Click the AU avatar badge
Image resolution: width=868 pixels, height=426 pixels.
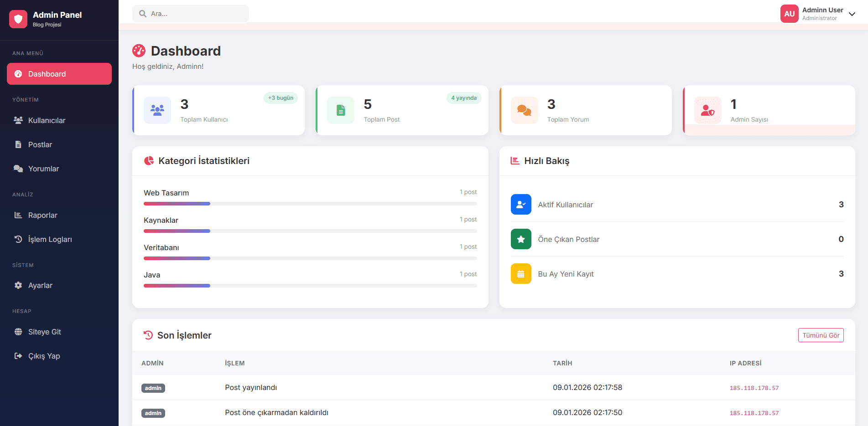pos(790,14)
